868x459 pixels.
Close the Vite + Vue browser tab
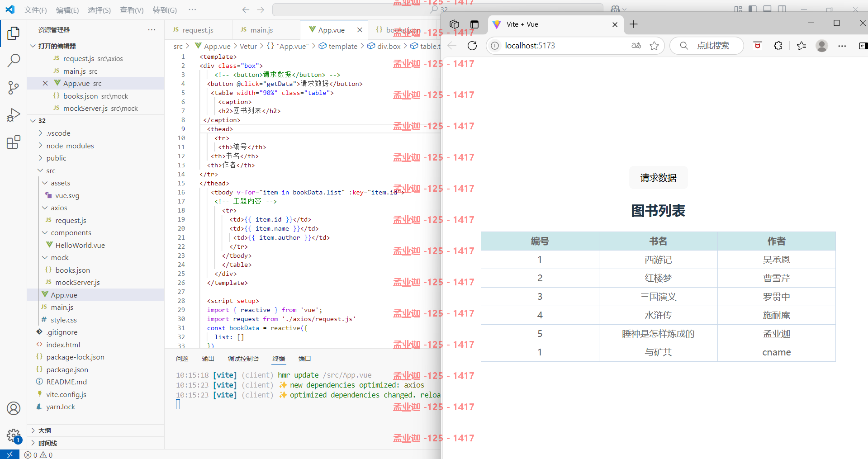pos(615,24)
